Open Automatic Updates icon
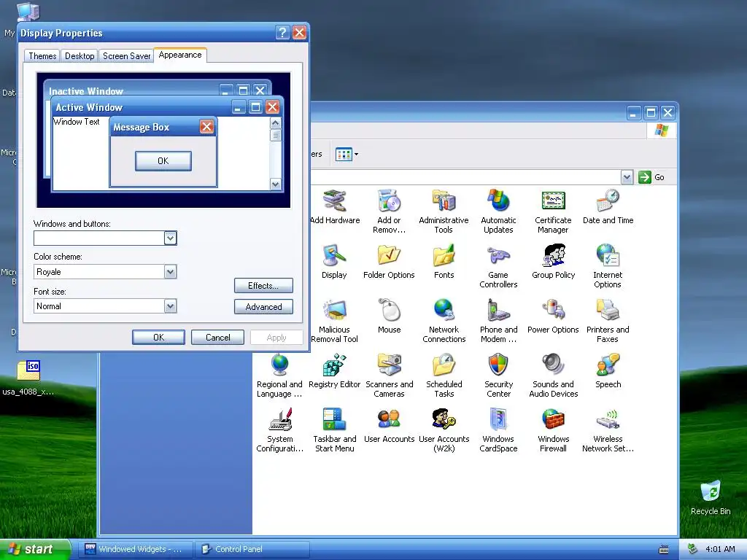 pos(498,211)
